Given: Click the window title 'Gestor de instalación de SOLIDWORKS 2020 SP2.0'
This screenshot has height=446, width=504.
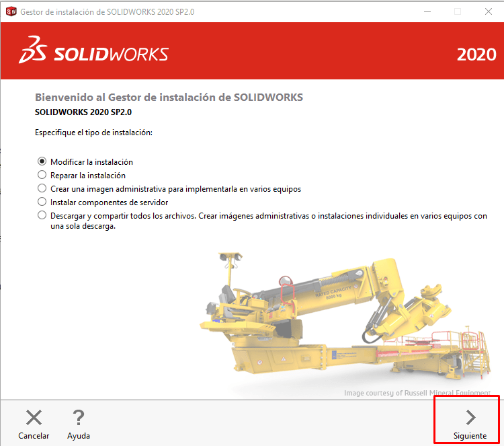Looking at the screenshot, I should point(108,12).
